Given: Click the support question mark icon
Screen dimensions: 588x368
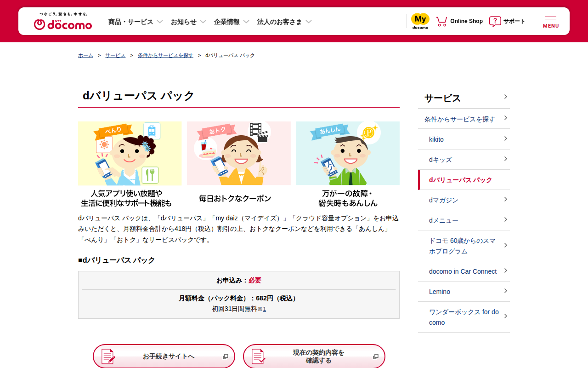Looking at the screenshot, I should click(x=495, y=21).
